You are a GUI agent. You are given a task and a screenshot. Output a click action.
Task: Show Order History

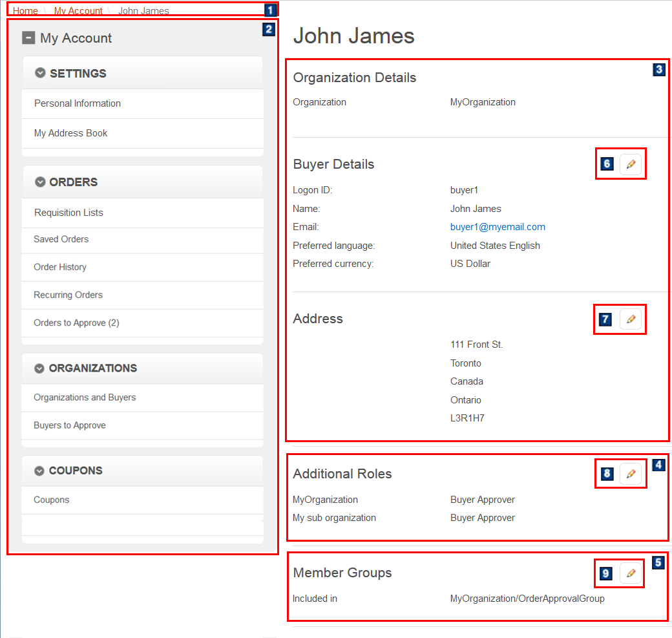click(60, 267)
